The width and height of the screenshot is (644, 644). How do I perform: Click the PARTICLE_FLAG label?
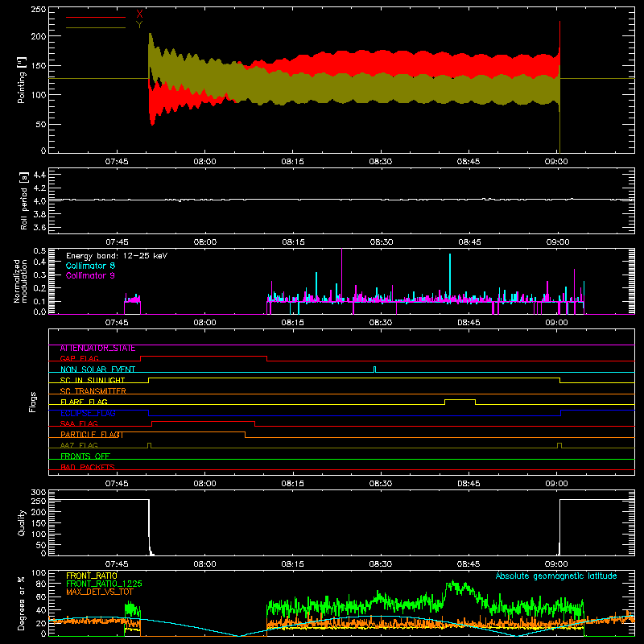click(92, 435)
